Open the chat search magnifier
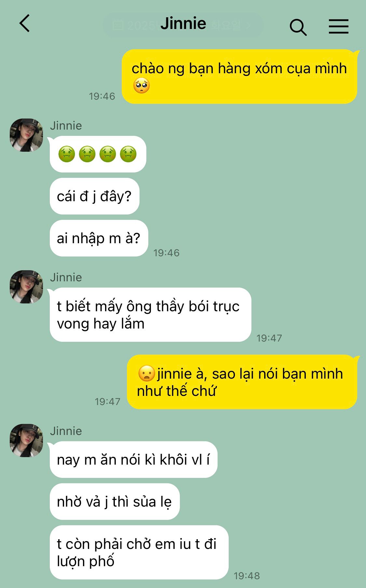This screenshot has height=588, width=366. coord(298,27)
